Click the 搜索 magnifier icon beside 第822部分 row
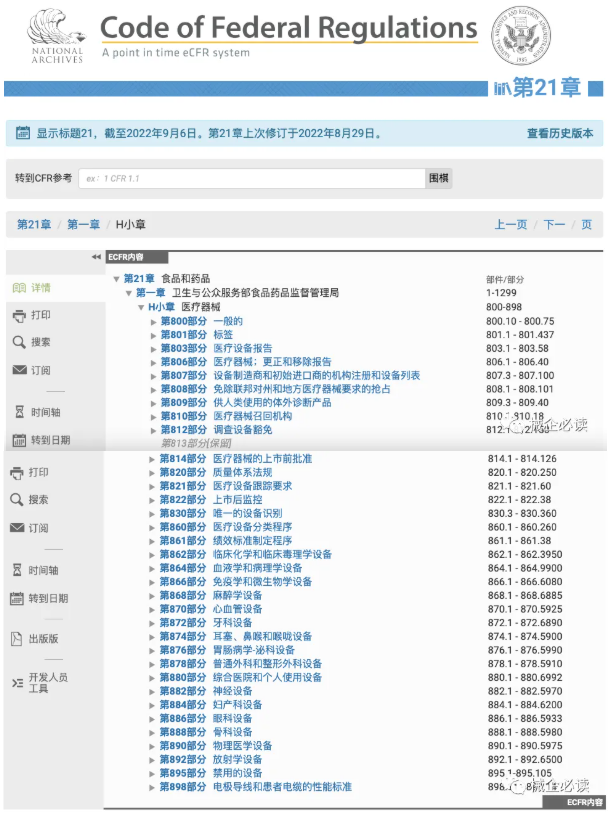 pyautogui.click(x=17, y=500)
